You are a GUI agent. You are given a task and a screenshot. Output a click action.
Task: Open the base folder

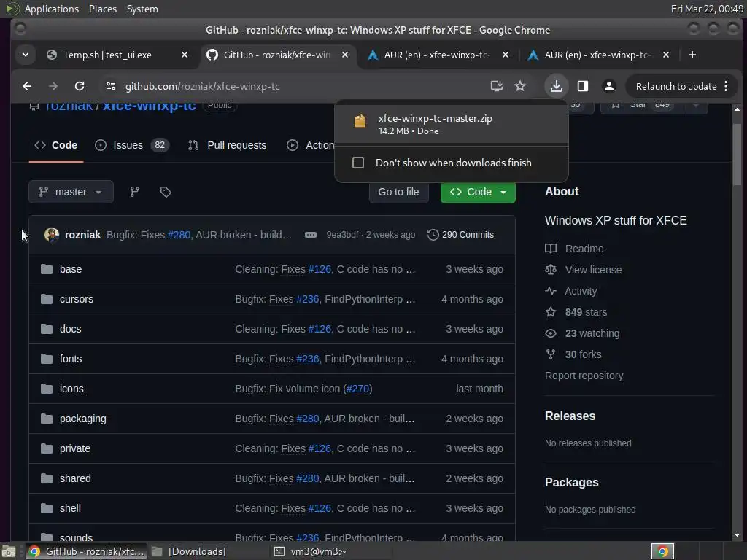(x=71, y=269)
